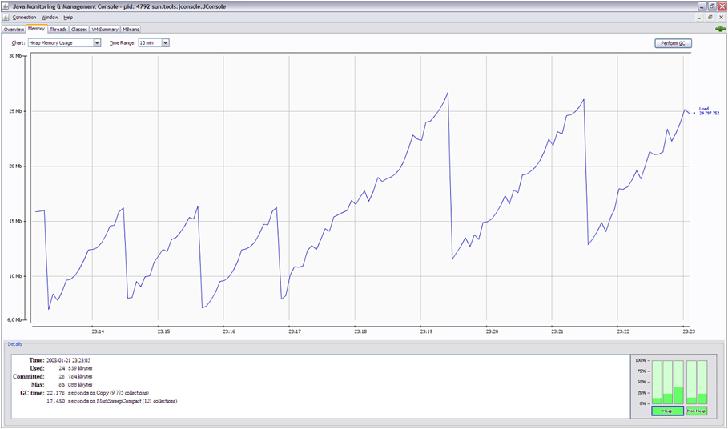Go to the Classes tab

tap(79, 30)
